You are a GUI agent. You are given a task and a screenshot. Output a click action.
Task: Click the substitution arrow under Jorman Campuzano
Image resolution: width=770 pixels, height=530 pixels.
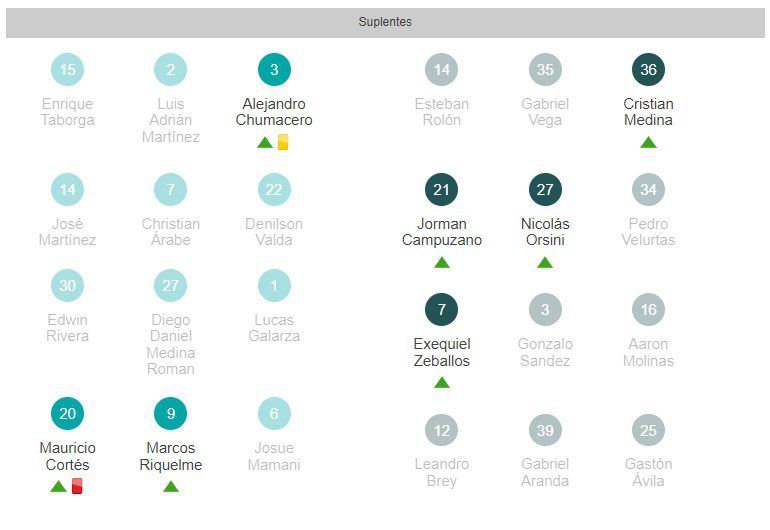[441, 262]
